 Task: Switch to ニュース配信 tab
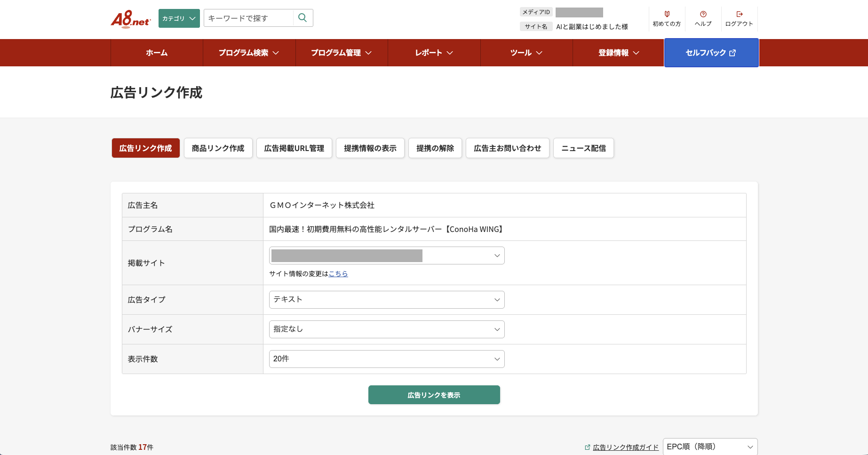pos(584,148)
